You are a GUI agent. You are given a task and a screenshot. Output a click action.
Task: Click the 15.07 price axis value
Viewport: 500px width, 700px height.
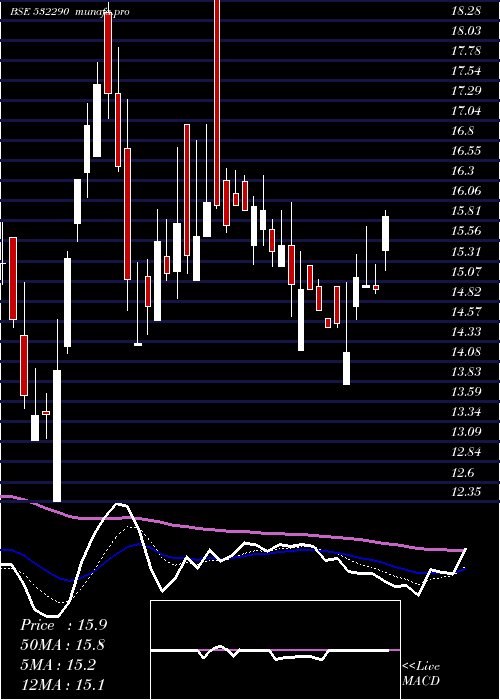[x=466, y=271]
